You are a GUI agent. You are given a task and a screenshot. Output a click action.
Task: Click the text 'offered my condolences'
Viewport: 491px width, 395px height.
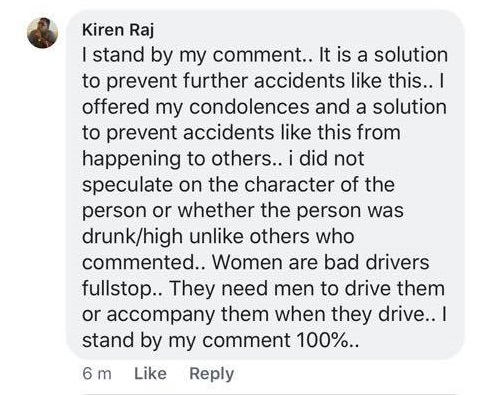tap(196, 107)
